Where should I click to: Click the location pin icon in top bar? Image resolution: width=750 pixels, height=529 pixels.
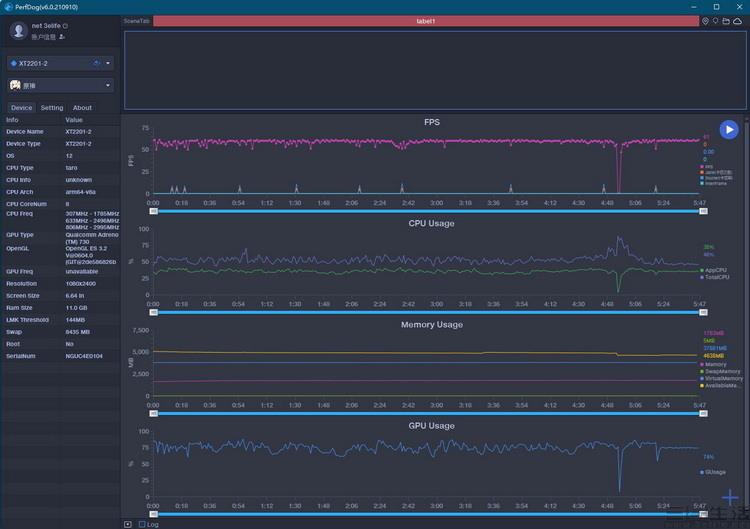tap(705, 21)
